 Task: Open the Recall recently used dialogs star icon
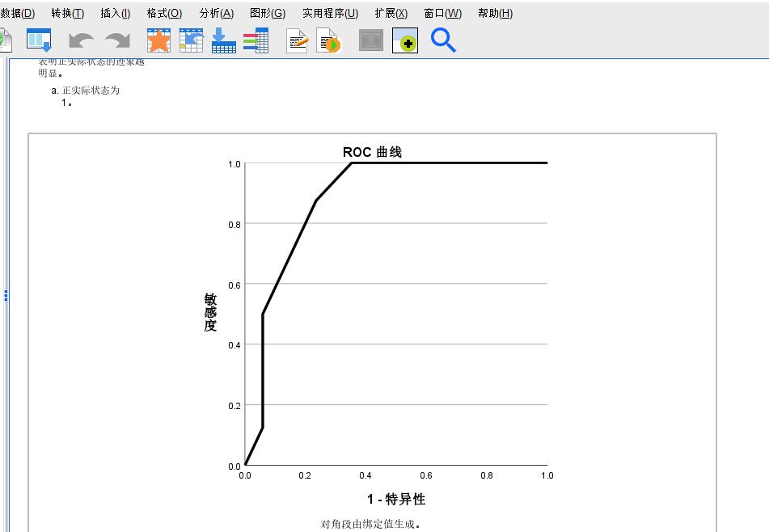[x=158, y=40]
